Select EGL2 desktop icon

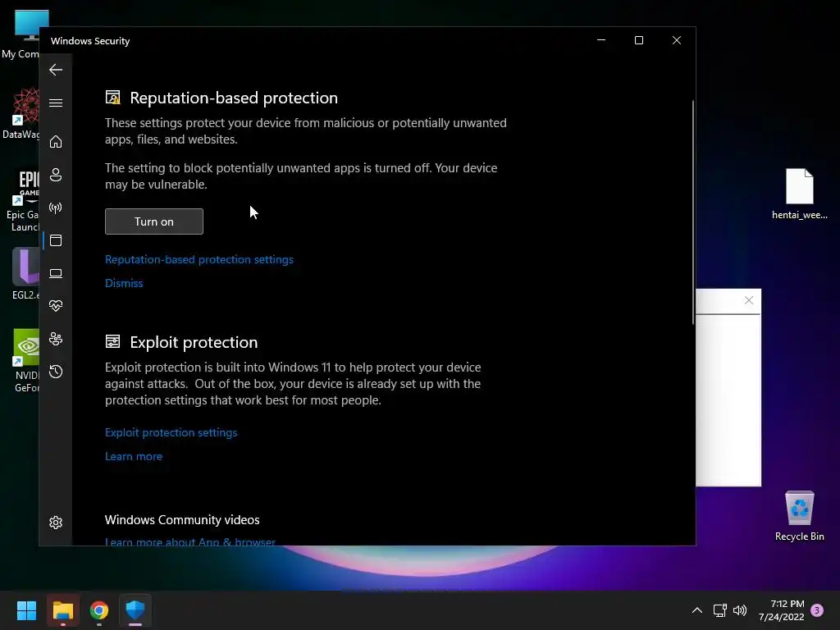[x=25, y=274]
